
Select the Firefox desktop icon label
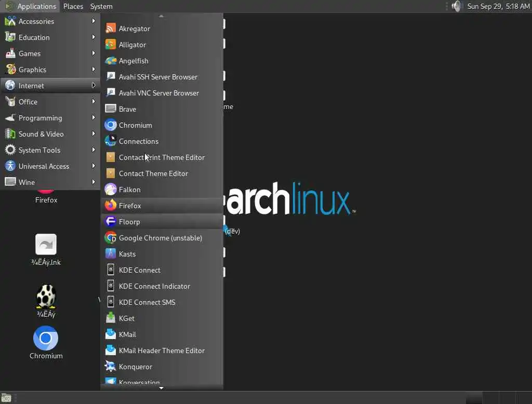coord(46,200)
